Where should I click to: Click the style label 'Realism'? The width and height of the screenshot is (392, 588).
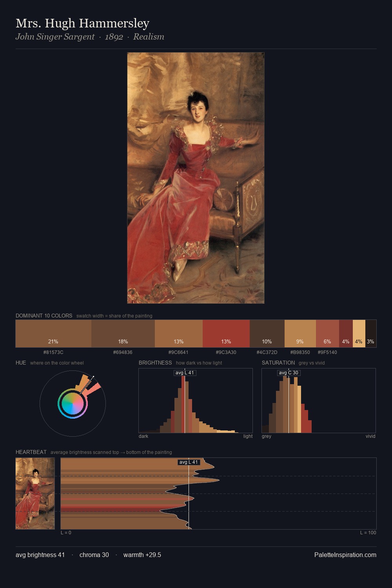click(149, 37)
